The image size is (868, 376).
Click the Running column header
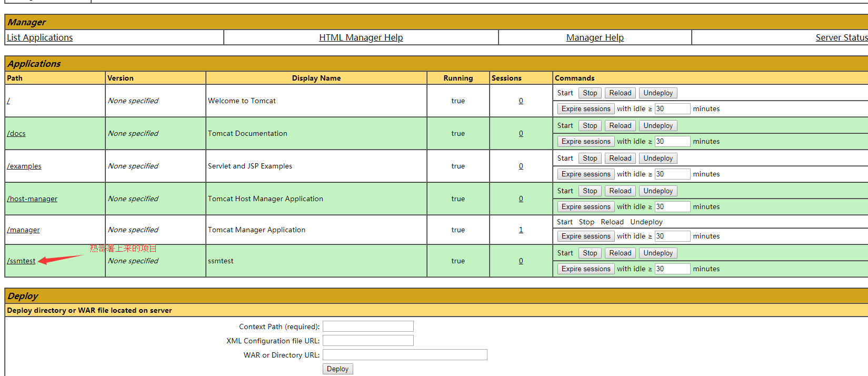[x=458, y=78]
